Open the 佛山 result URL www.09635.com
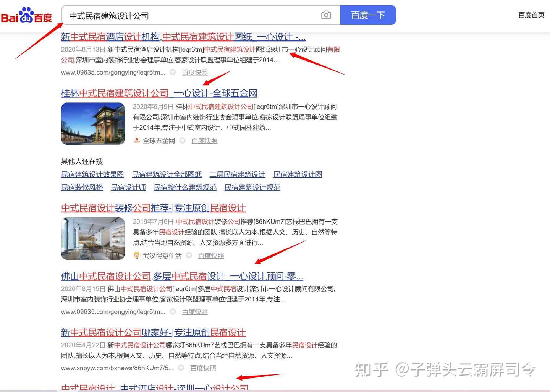 tap(113, 312)
